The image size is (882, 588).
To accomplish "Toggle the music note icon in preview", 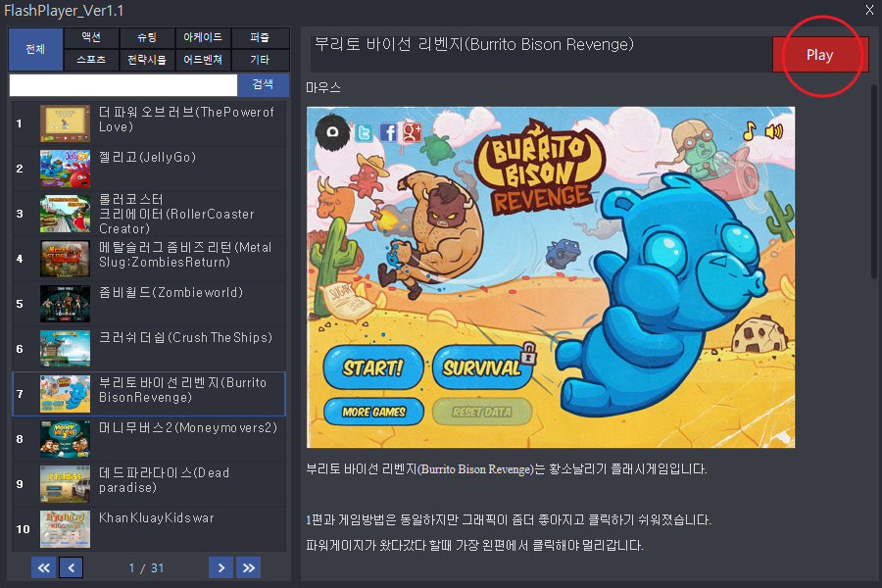I will 750,131.
